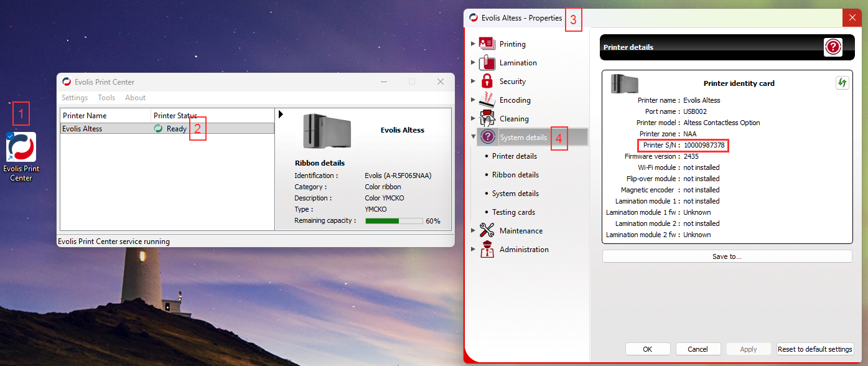This screenshot has height=366, width=868.
Task: Click Lamination module 1 fw Unknown value
Action: coord(697,212)
